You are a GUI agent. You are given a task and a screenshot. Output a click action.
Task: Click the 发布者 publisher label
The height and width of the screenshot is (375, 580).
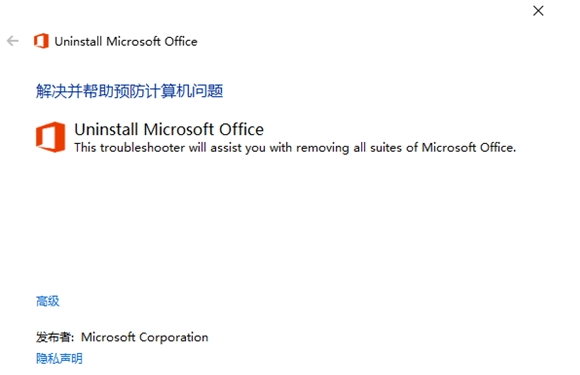[x=55, y=337]
